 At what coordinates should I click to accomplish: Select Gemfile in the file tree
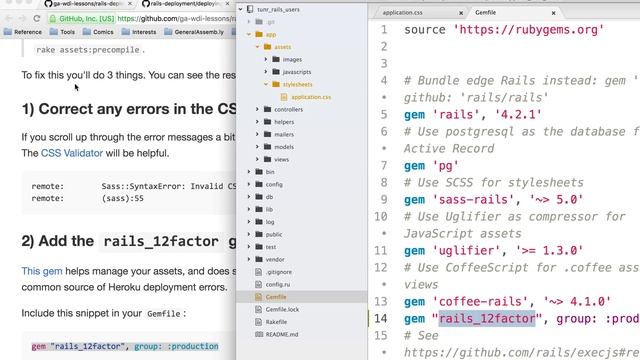coord(276,297)
